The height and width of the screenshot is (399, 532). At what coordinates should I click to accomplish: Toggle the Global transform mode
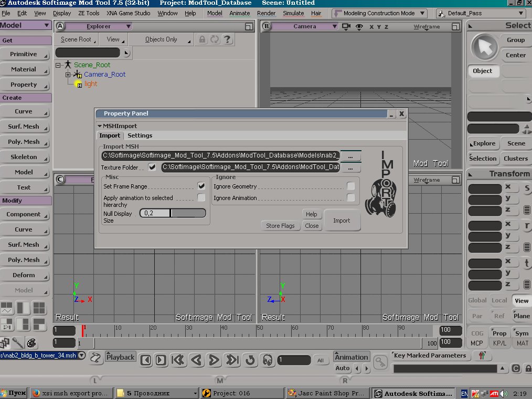pos(477,300)
